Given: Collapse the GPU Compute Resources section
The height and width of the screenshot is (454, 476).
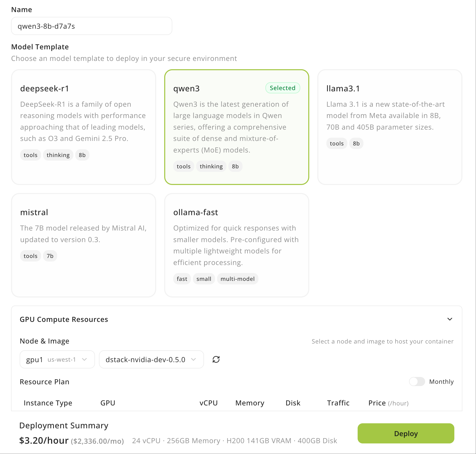Looking at the screenshot, I should [x=450, y=319].
